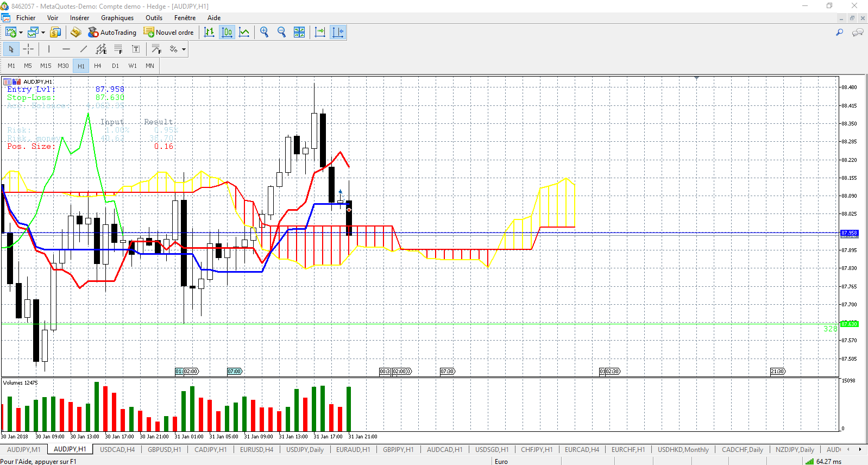Select the Fibonacci retracement tool
Image resolution: width=868 pixels, height=465 pixels.
click(x=118, y=49)
